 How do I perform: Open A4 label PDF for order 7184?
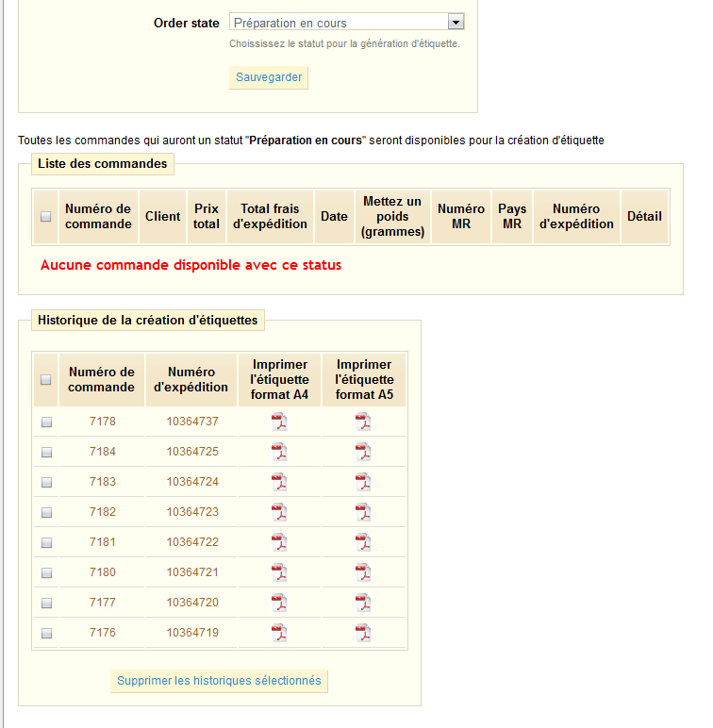coord(279,452)
